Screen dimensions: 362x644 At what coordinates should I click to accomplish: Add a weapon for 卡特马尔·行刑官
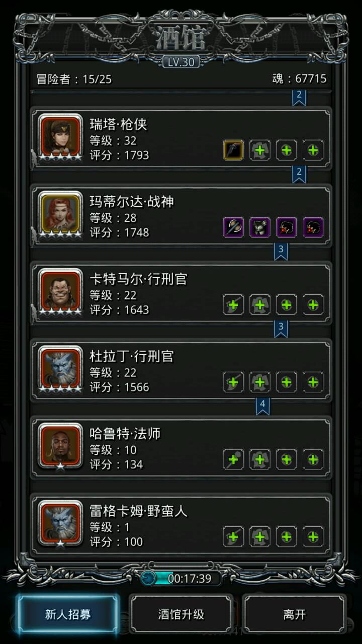[233, 305]
